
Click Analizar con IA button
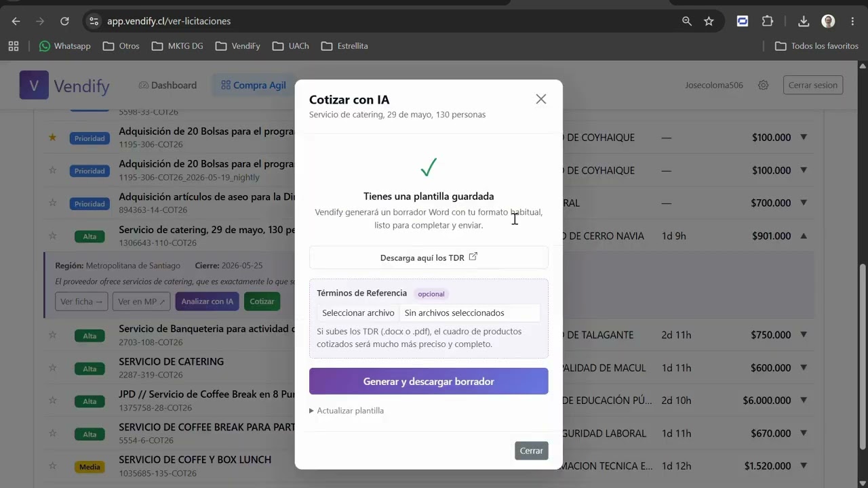pos(207,302)
